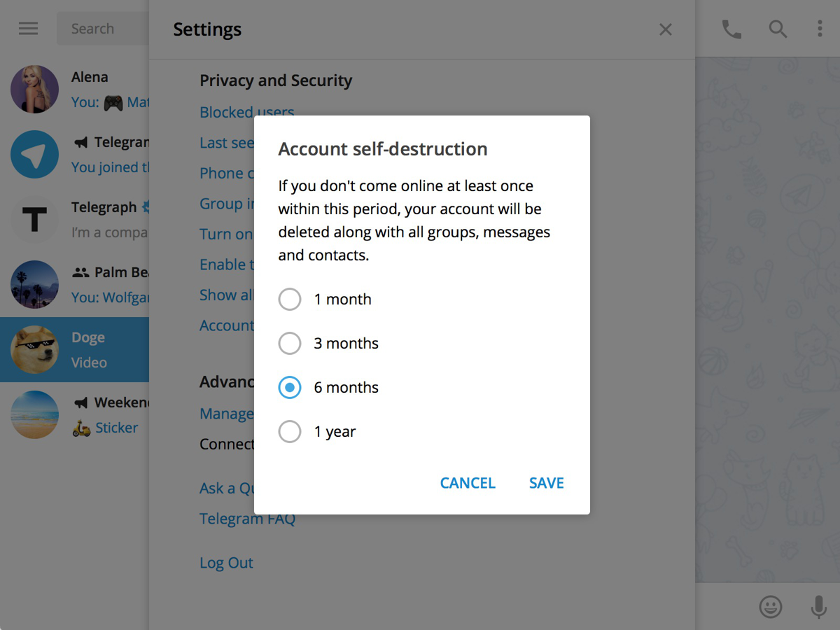Select the 1 month radio option
Viewport: 840px width, 630px height.
point(290,300)
